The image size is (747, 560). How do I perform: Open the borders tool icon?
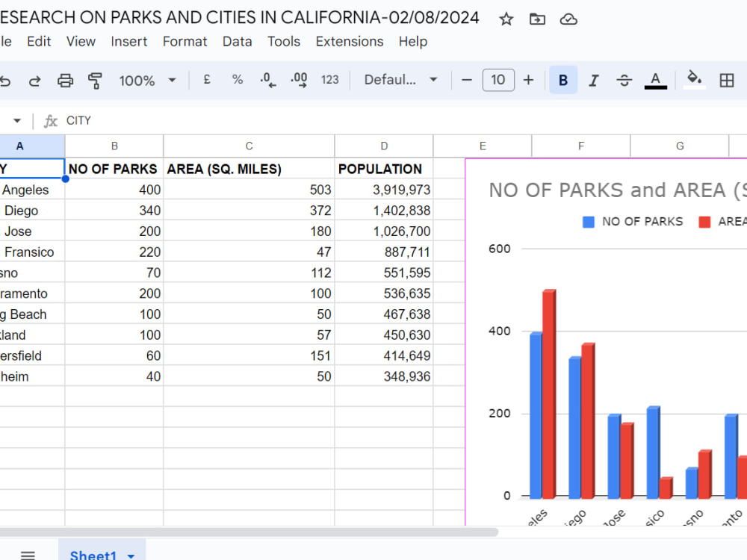click(727, 80)
